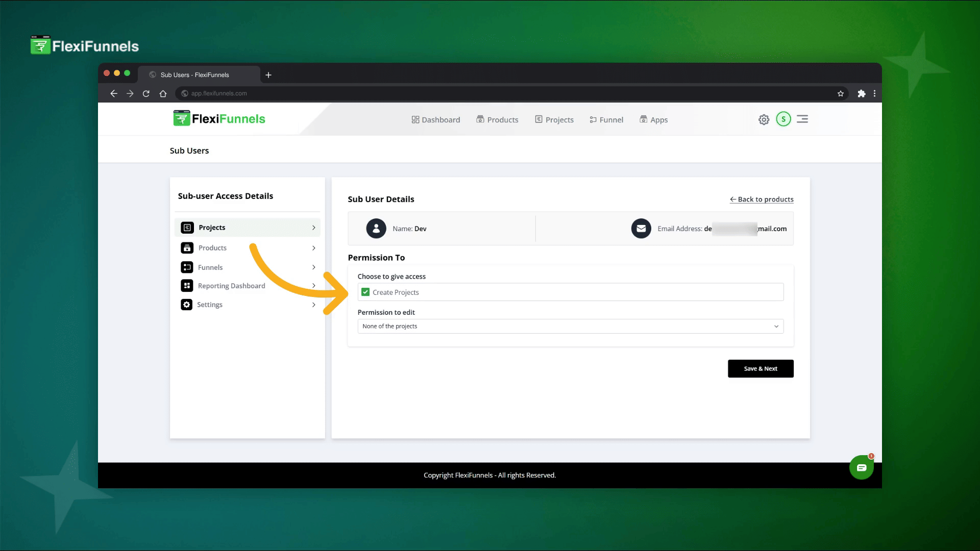Bookmark page with the star icon
980x551 pixels.
pos(841,93)
